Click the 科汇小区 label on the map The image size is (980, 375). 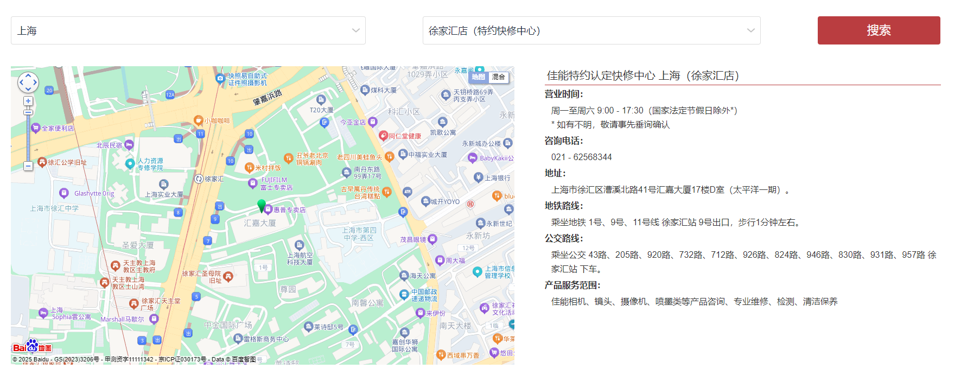tap(404, 112)
